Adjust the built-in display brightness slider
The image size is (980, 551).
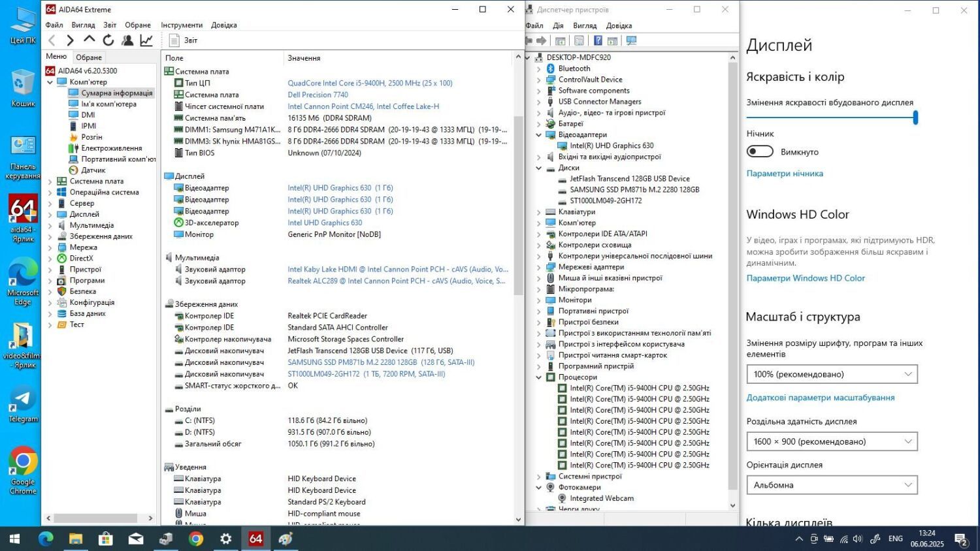pos(915,118)
